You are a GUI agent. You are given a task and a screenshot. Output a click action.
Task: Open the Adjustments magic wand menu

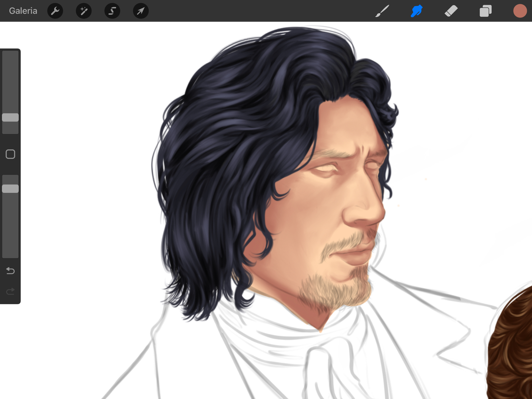84,11
